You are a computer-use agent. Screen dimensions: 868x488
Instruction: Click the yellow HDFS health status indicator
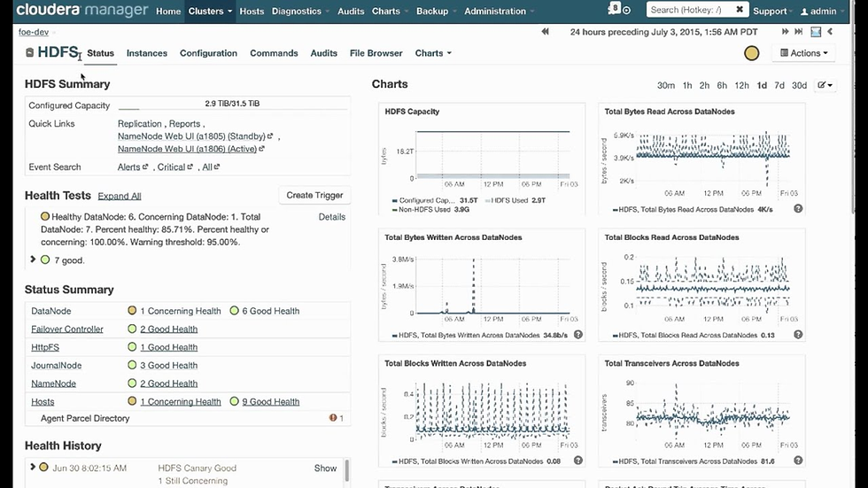point(751,53)
